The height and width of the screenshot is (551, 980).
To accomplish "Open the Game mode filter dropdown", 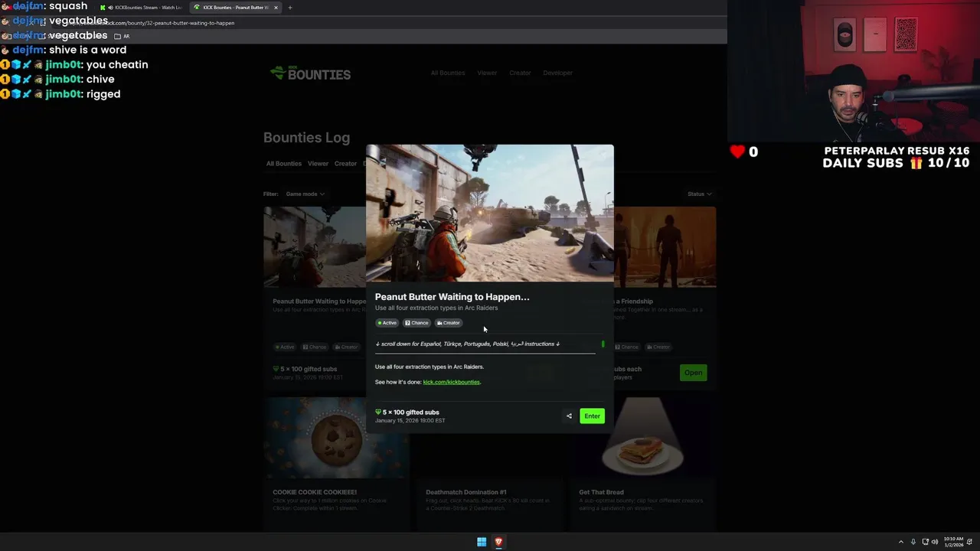I will (305, 194).
